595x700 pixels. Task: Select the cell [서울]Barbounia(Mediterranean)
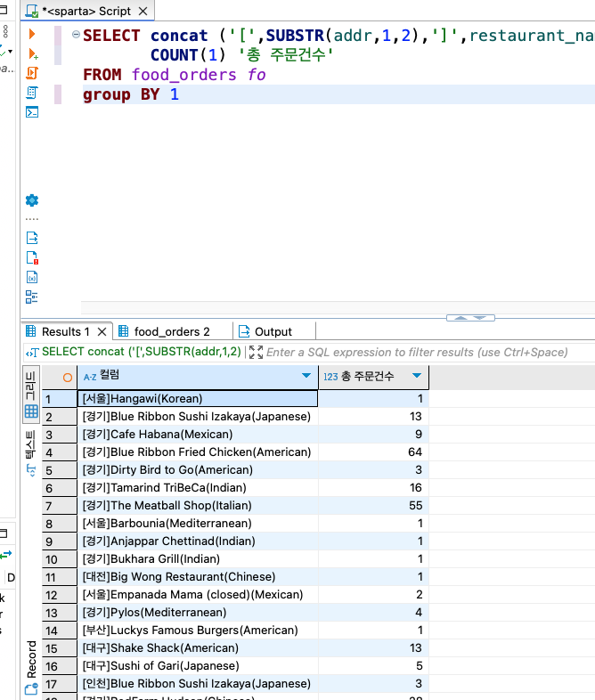(x=198, y=523)
